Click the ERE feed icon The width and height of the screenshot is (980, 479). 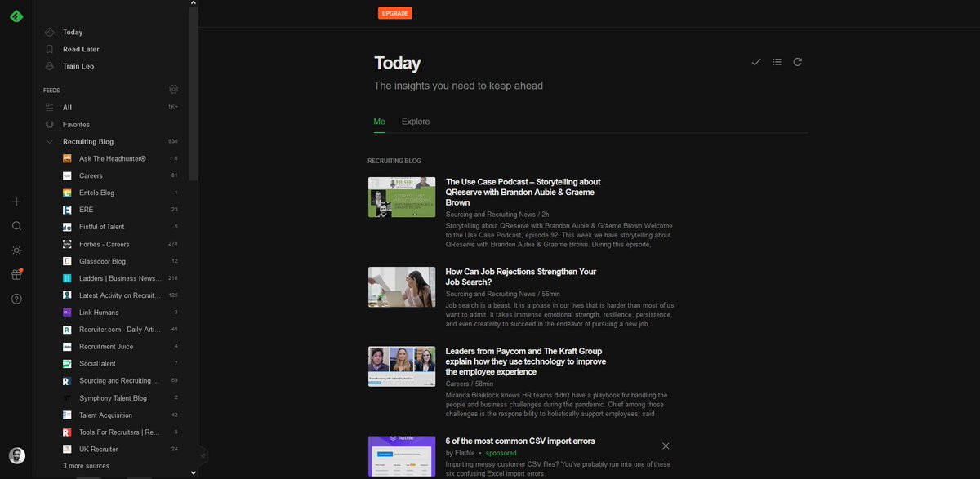(x=67, y=210)
